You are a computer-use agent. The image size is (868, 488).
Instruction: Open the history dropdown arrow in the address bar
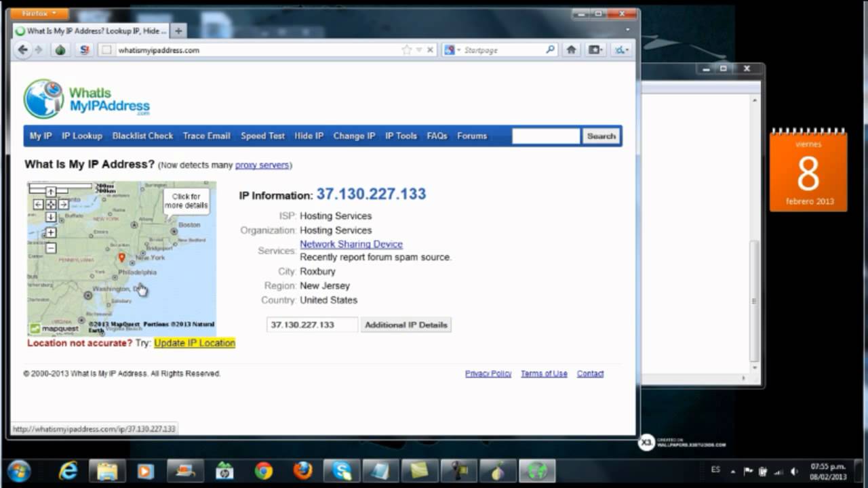point(419,49)
